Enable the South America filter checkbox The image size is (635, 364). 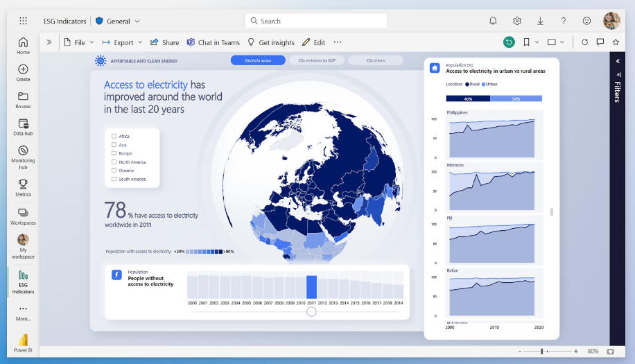coord(114,179)
